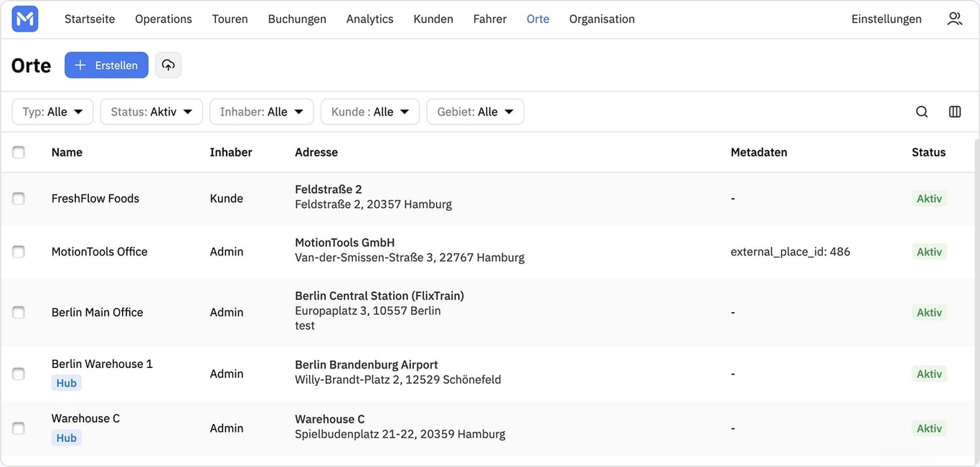Click the Hub tag under Berlin Warehouse 1
Screen dimensions: 980x467
pos(67,383)
